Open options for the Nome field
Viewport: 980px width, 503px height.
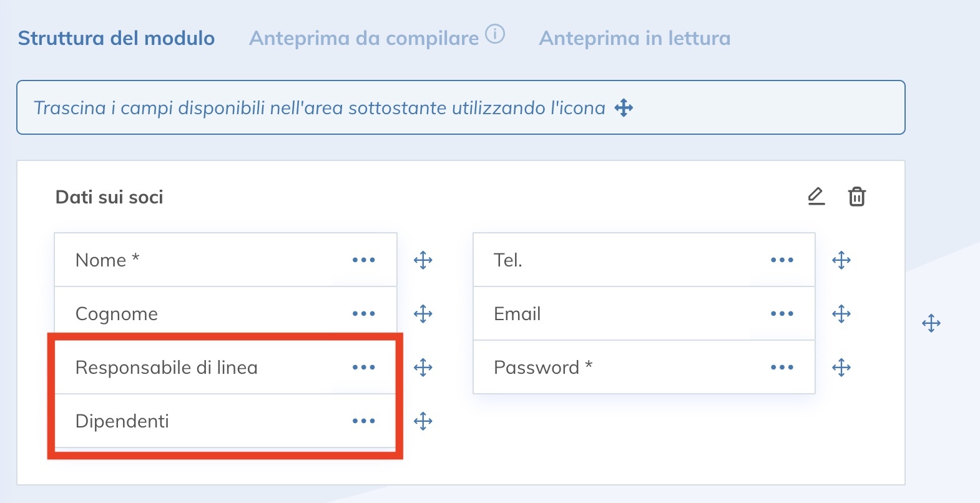[x=363, y=260]
